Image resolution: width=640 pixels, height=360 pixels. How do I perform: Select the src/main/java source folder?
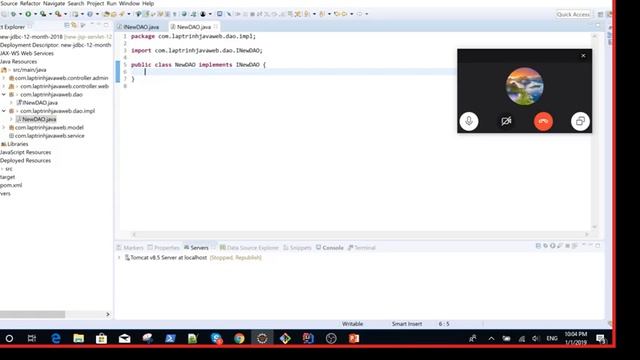click(29, 70)
